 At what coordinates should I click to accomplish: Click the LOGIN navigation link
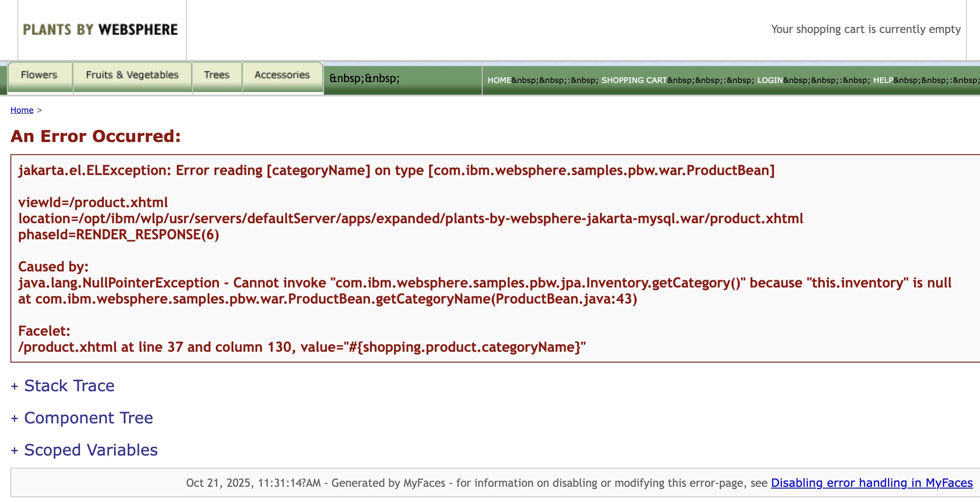click(x=770, y=80)
